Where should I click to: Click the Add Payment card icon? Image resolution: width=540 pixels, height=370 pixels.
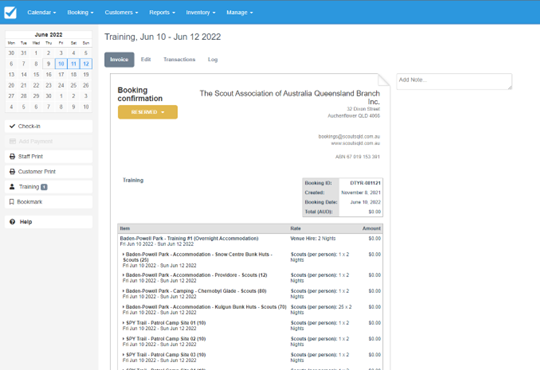click(12, 141)
